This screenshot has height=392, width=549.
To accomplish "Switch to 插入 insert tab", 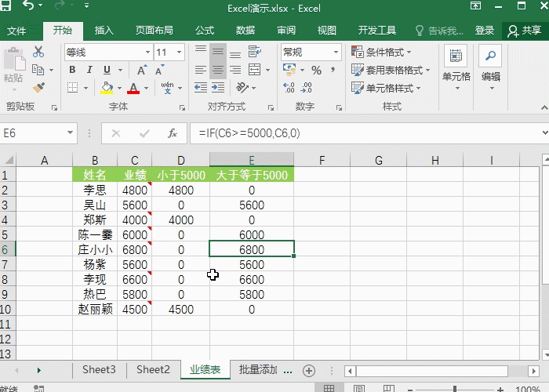I will 104,31.
